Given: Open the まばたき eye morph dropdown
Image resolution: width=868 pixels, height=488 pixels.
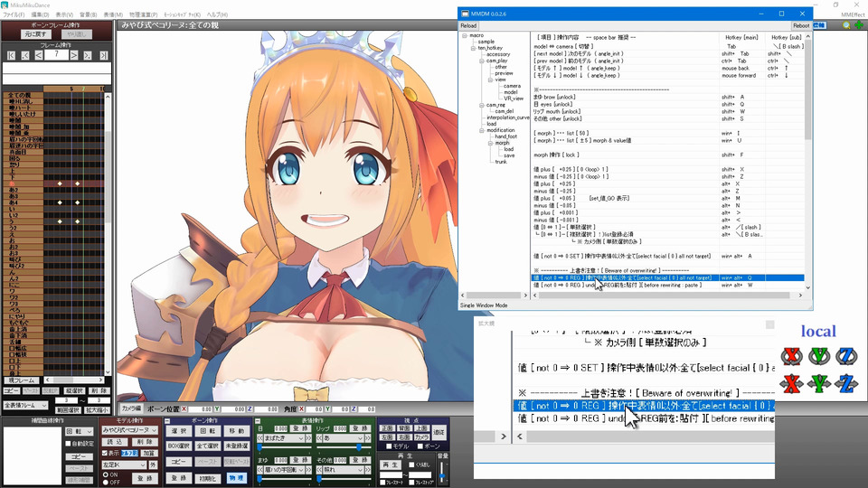Looking at the screenshot, I should [x=285, y=438].
